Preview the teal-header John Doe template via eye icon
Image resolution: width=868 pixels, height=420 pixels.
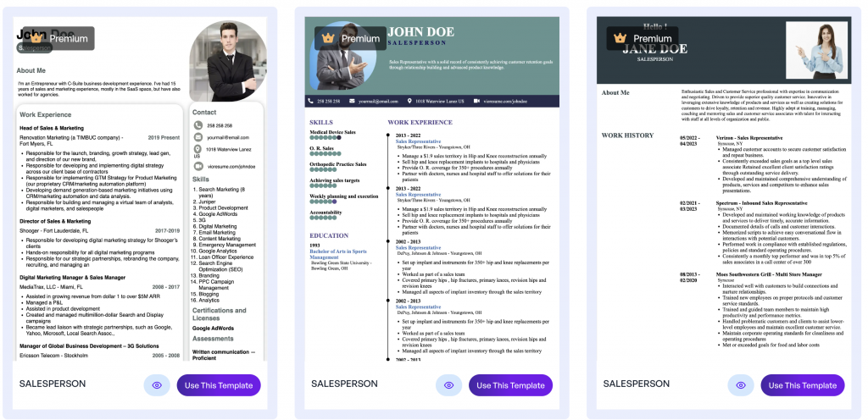(x=448, y=385)
